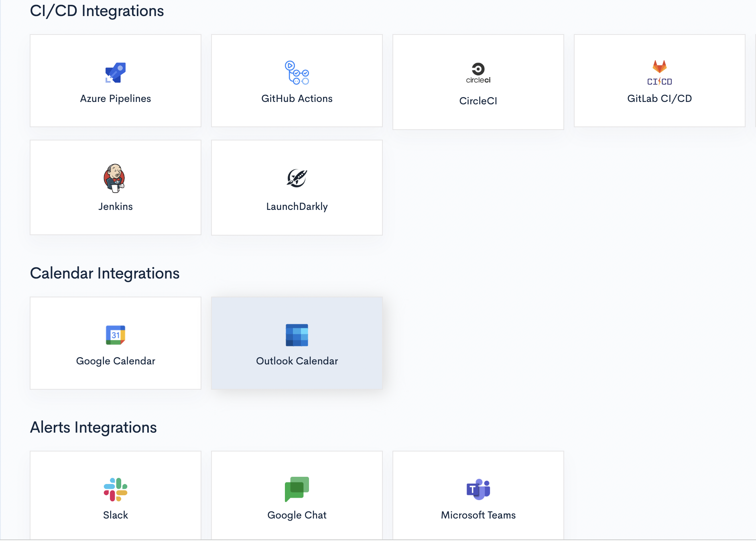
Task: Click the Jenkins butler icon
Action: point(115,178)
